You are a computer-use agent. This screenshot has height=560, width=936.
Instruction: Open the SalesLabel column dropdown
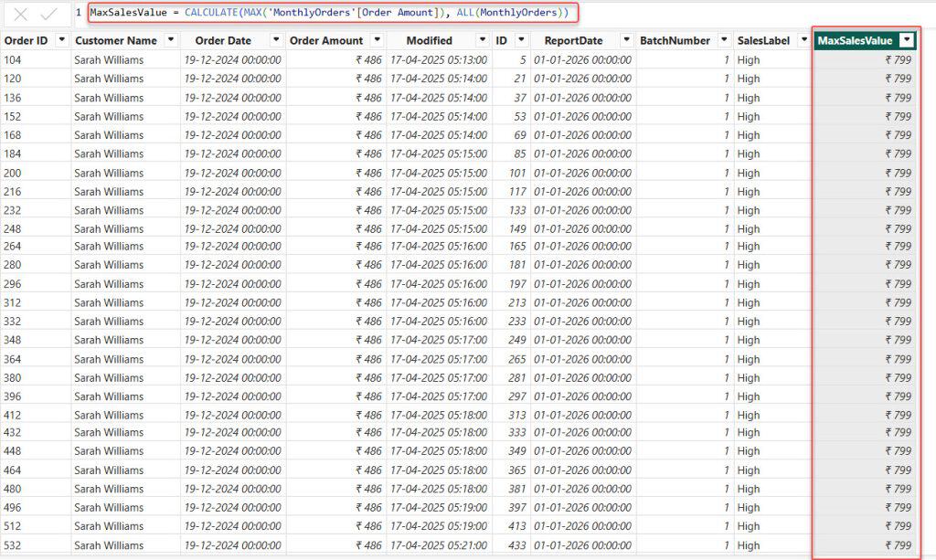[x=804, y=40]
